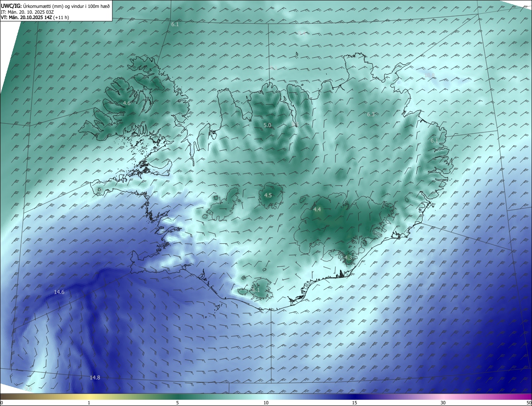
Task: Click the 14.6 value over the sea
Action: tap(59, 292)
